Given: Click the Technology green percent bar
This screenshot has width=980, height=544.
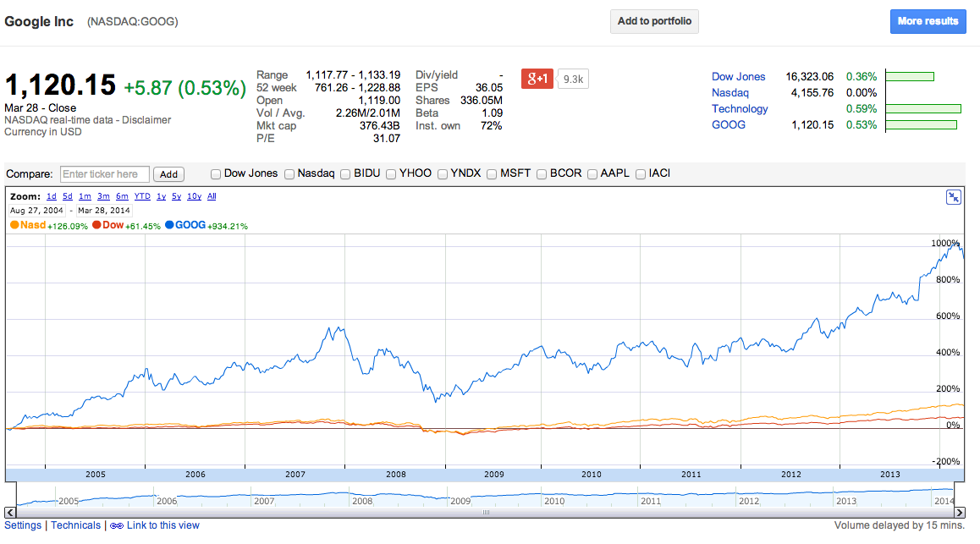Looking at the screenshot, I should (x=923, y=108).
